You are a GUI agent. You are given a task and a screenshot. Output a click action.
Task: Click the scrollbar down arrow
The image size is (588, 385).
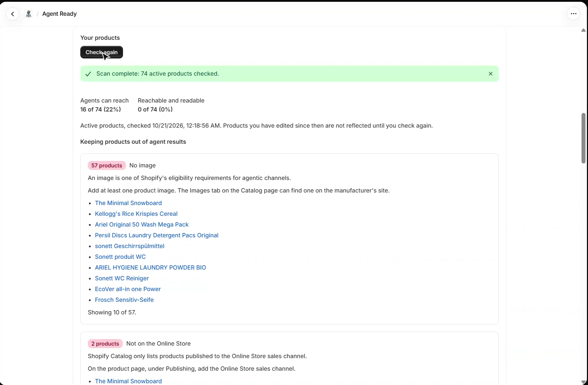[583, 382]
